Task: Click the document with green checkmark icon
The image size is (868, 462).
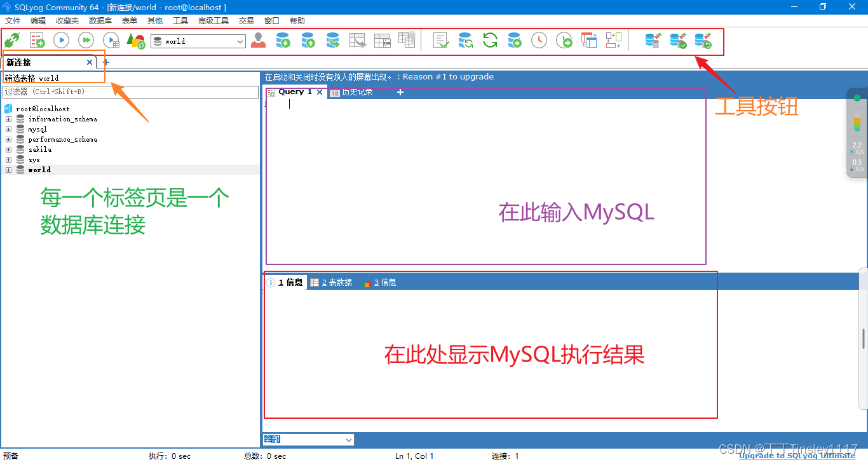Action: (x=441, y=41)
